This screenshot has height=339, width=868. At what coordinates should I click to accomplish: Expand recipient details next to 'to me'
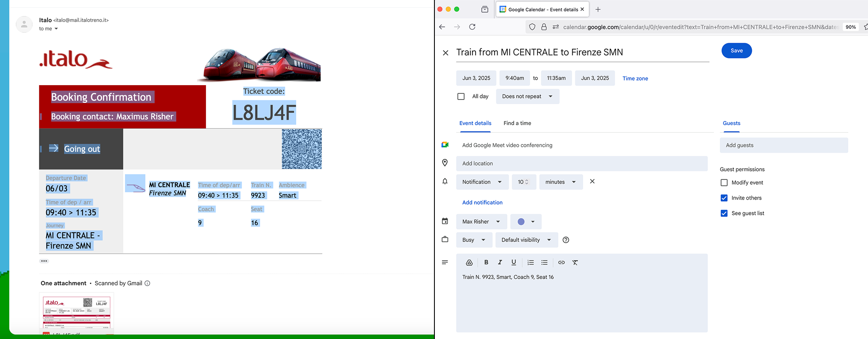(x=56, y=29)
